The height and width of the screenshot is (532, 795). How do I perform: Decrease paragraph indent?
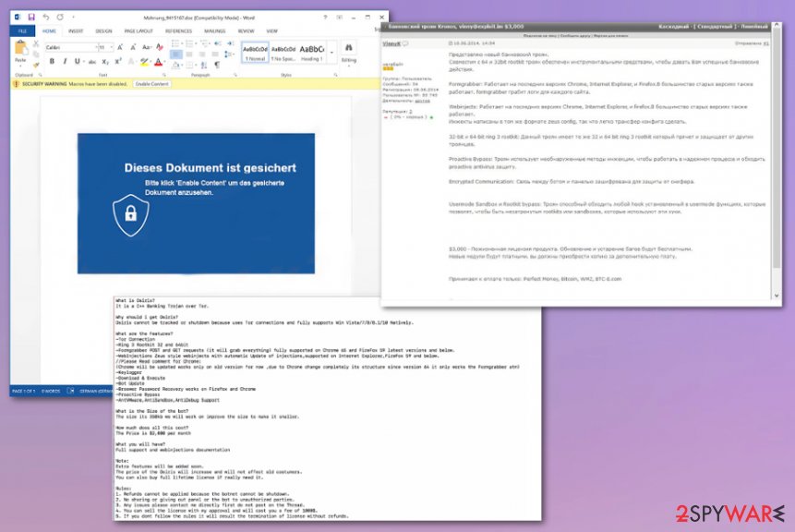click(218, 43)
